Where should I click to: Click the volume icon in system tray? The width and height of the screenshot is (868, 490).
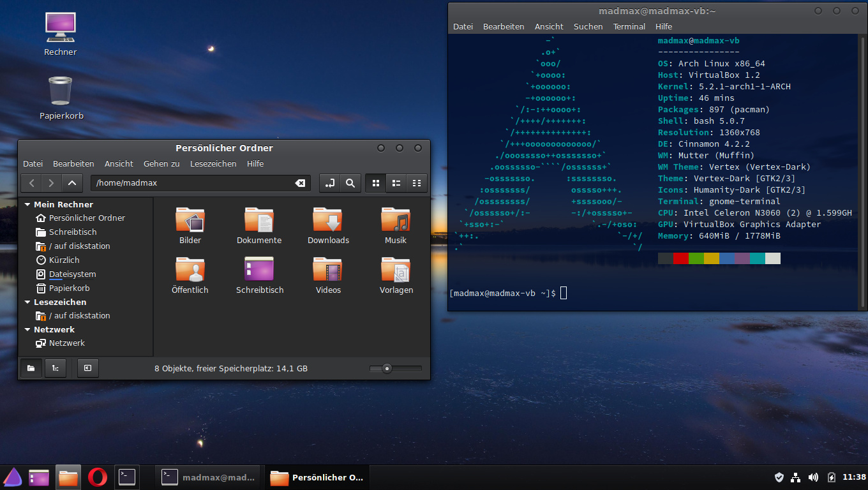[x=813, y=477]
